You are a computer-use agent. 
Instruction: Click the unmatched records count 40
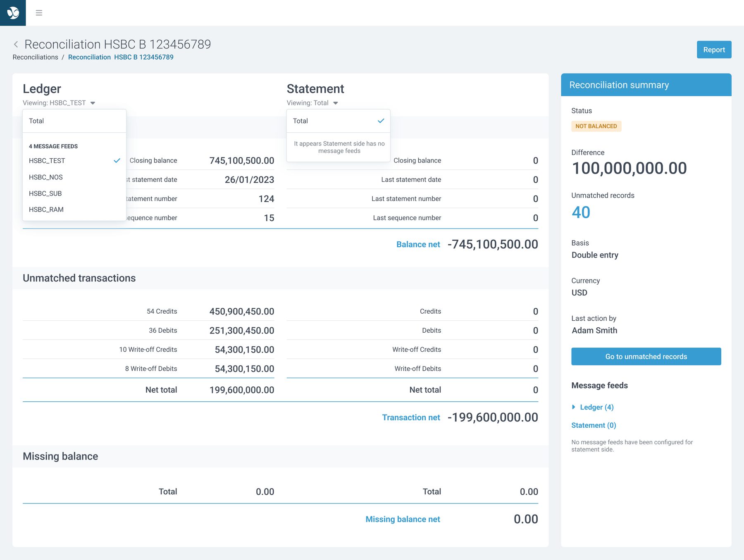[581, 212]
